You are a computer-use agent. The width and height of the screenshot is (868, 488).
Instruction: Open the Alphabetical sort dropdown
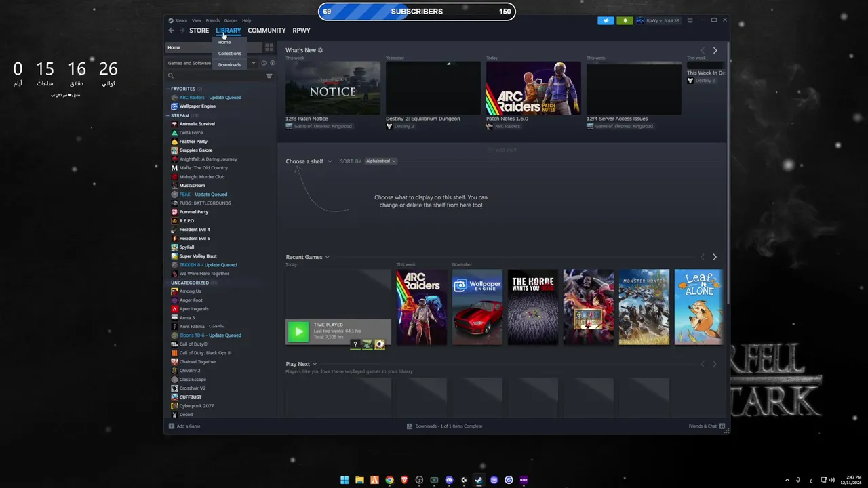pyautogui.click(x=380, y=161)
